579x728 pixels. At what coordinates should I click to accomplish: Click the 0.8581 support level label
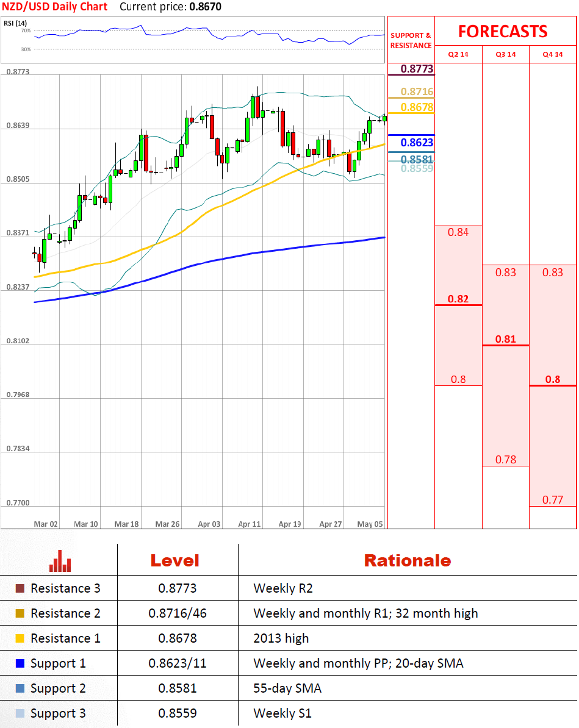(417, 159)
